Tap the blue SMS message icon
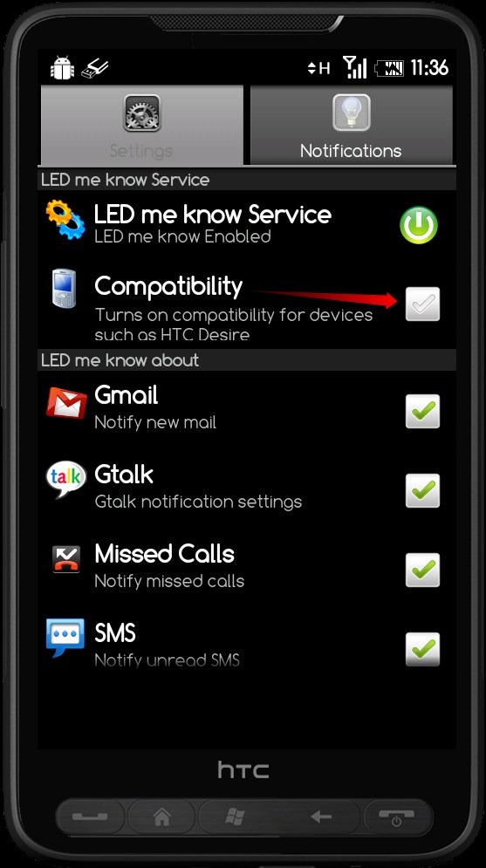486x868 pixels. [65, 639]
